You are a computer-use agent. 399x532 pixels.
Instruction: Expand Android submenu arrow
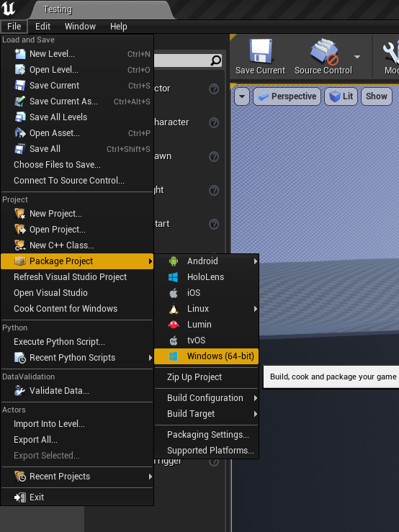[x=255, y=261]
